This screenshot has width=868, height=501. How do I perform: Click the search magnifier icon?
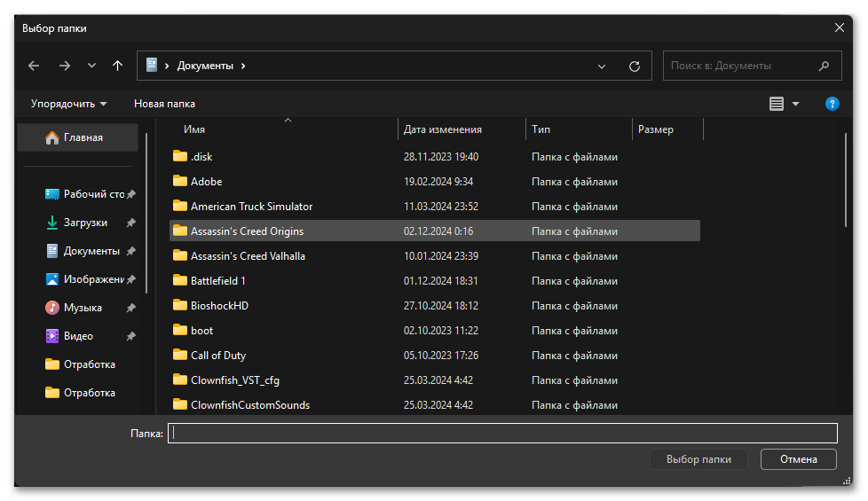824,66
